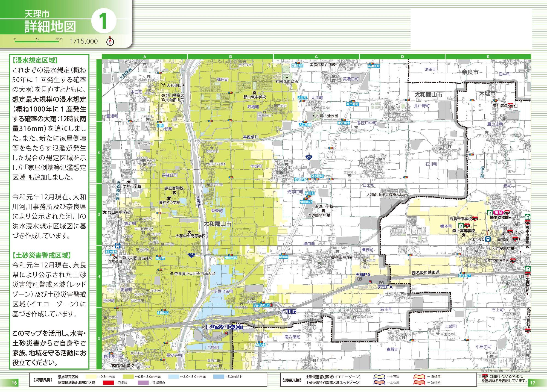Click the 県立盲学校 label
The width and height of the screenshot is (547, 392).
pos(174,188)
